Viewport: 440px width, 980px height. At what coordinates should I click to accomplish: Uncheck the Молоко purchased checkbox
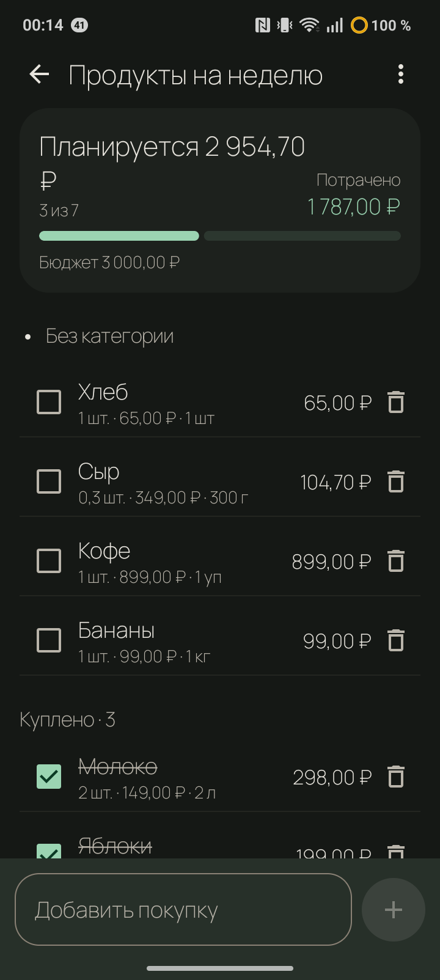(49, 777)
